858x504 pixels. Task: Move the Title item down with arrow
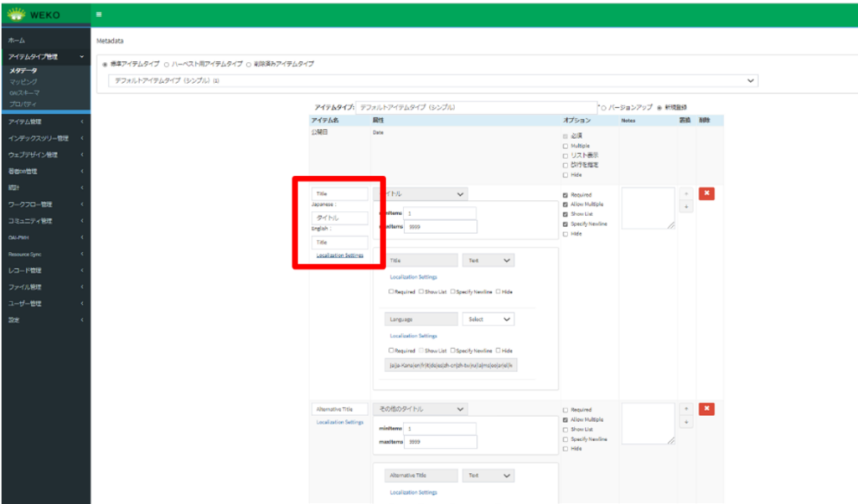(686, 207)
